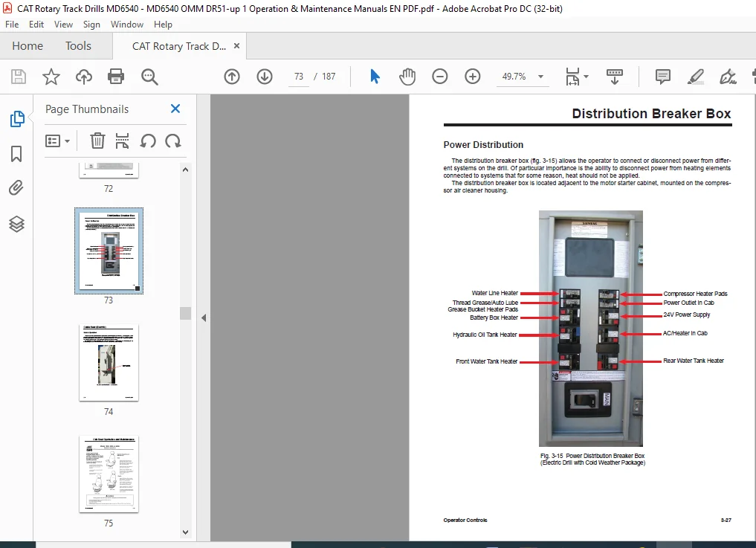Viewport: 756px width, 548px height.
Task: Go to previous page arrow
Action: (x=232, y=77)
